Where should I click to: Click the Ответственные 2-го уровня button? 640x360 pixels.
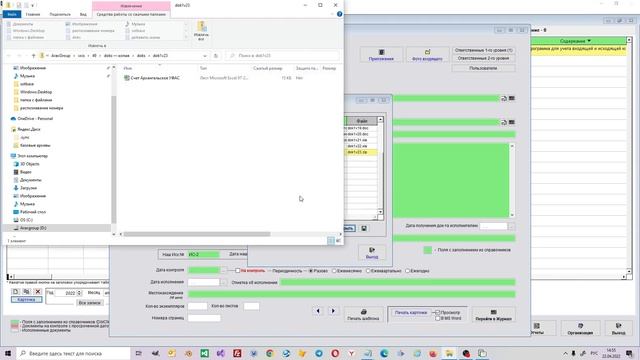(x=484, y=58)
